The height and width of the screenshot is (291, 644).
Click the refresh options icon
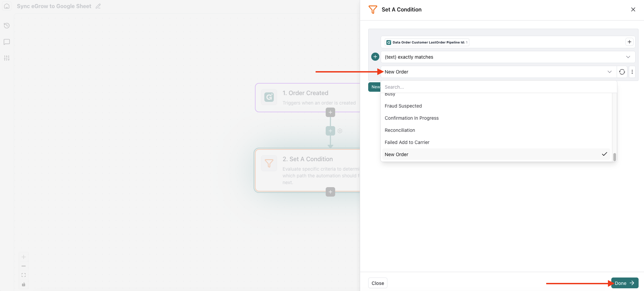622,72
